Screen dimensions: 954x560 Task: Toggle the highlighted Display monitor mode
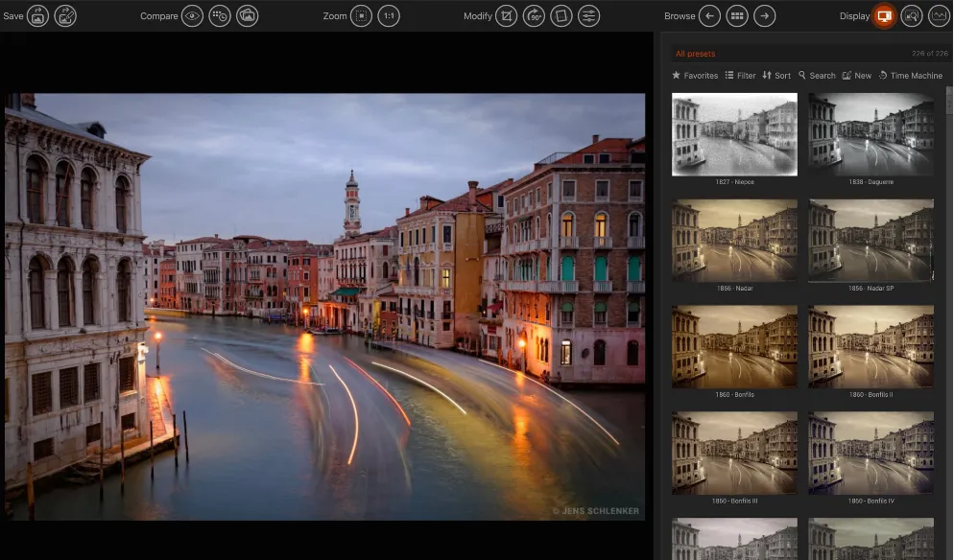884,16
